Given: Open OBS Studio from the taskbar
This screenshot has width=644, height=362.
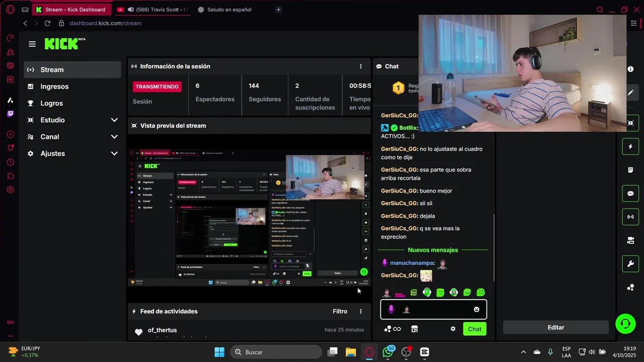Looking at the screenshot, I should click(406, 352).
